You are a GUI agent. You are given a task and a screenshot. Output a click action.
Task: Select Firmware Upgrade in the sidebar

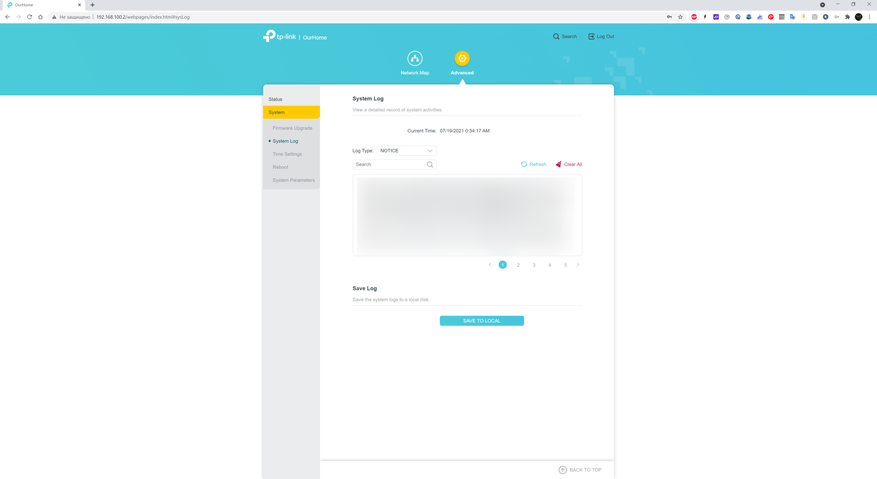point(292,128)
